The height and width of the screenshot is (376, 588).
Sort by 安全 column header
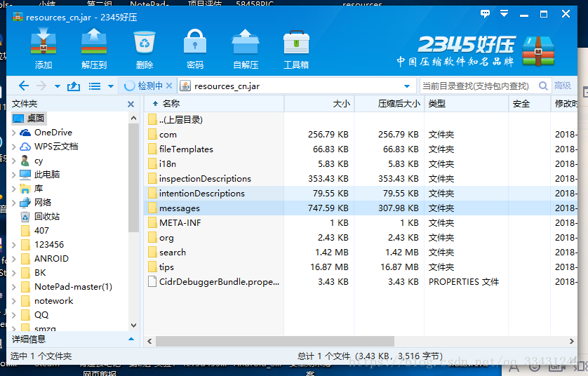530,104
